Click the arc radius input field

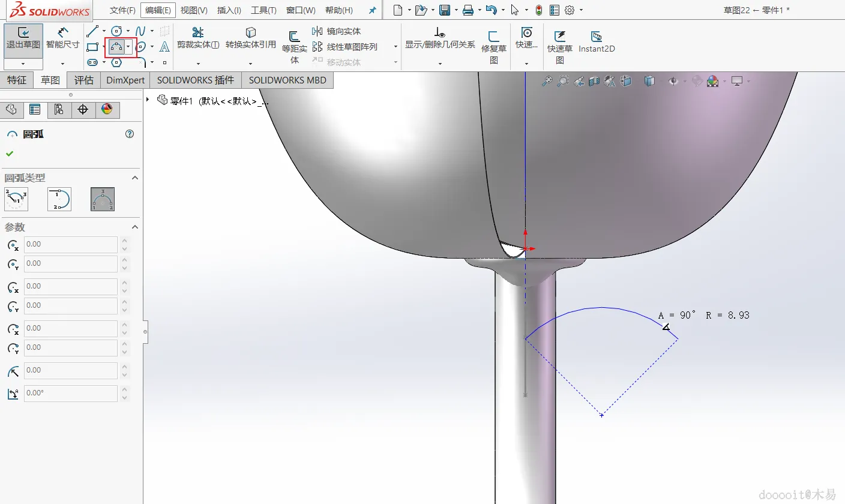coord(70,370)
